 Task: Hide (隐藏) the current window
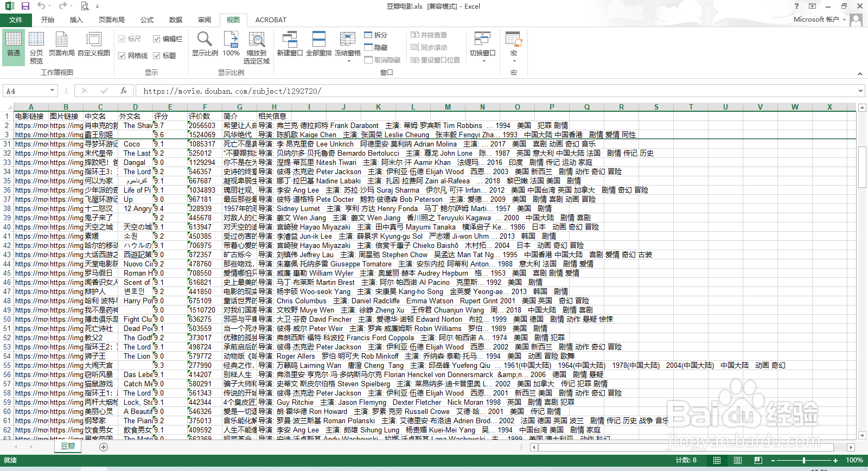(375, 48)
